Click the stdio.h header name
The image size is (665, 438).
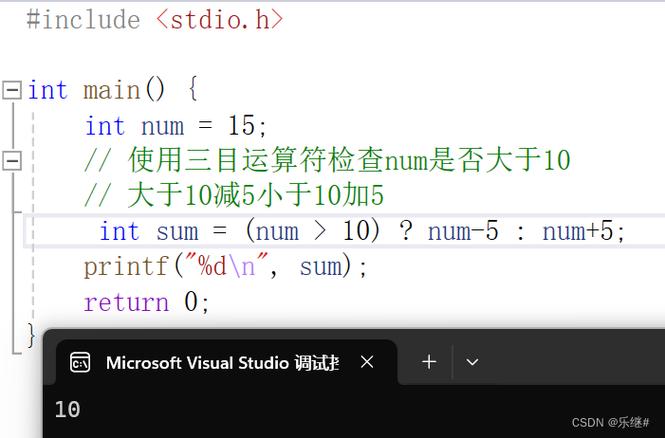pyautogui.click(x=220, y=20)
